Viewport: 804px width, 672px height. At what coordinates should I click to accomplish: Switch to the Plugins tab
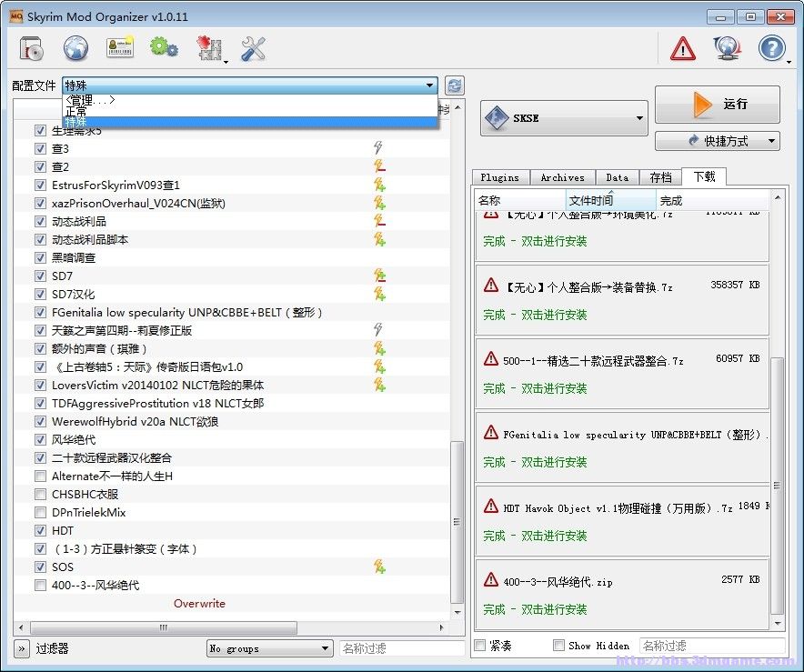(500, 177)
